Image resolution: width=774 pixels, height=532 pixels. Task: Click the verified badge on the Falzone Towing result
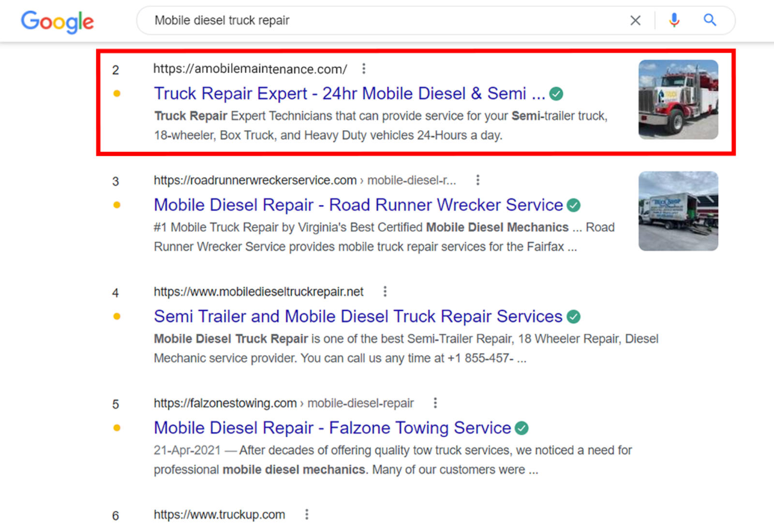click(521, 428)
